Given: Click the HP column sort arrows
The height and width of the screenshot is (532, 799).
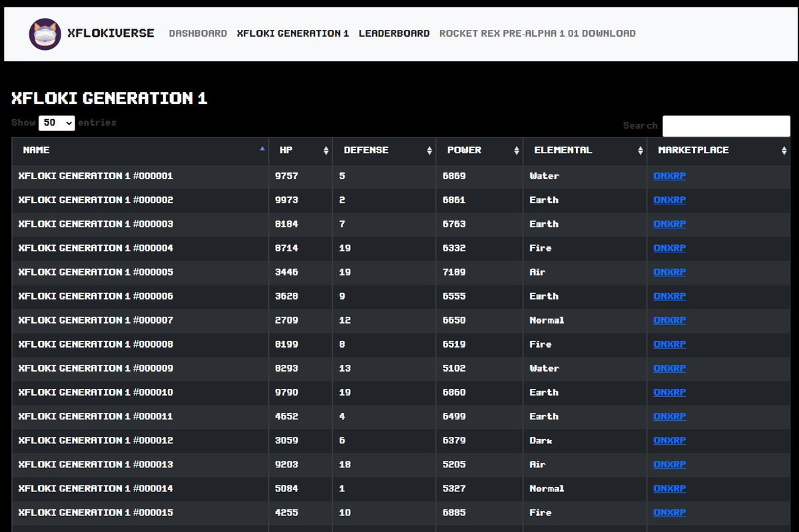Looking at the screenshot, I should coord(326,150).
